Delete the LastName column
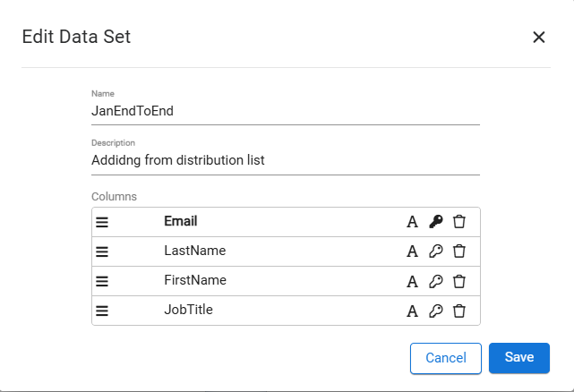 tap(458, 251)
